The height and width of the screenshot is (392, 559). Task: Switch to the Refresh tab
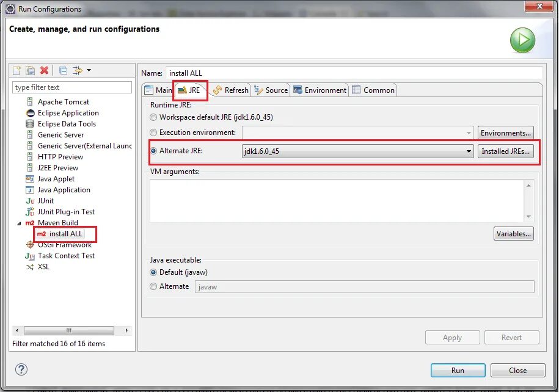231,90
